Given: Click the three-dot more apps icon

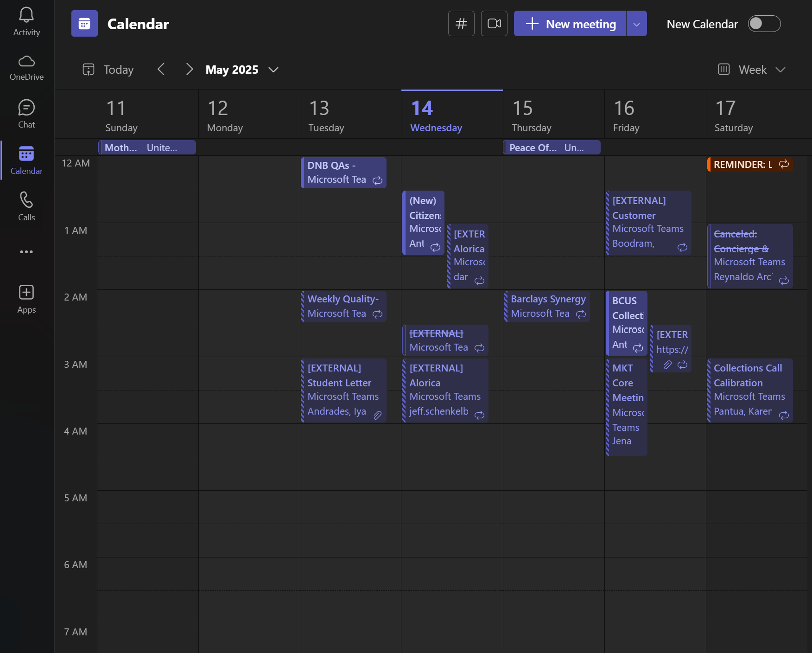Looking at the screenshot, I should pos(26,252).
